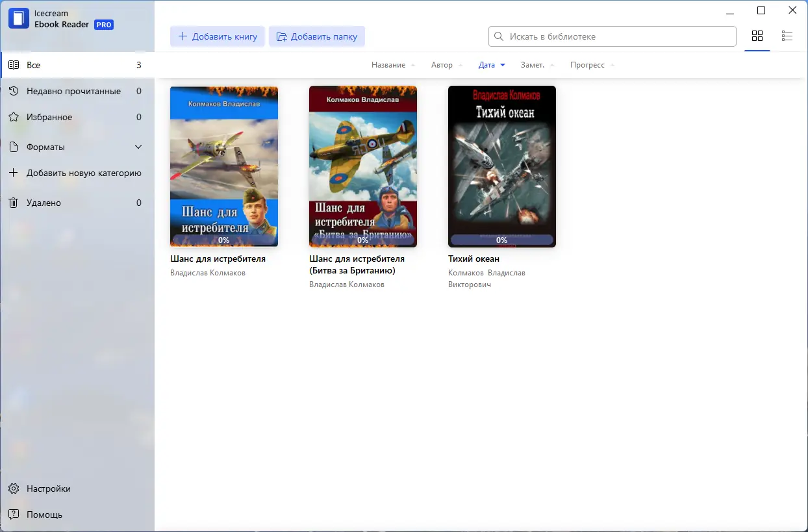Click 0% progress bar on first Шанс для истребителя
Screen dimensions: 808x532
[224, 240]
